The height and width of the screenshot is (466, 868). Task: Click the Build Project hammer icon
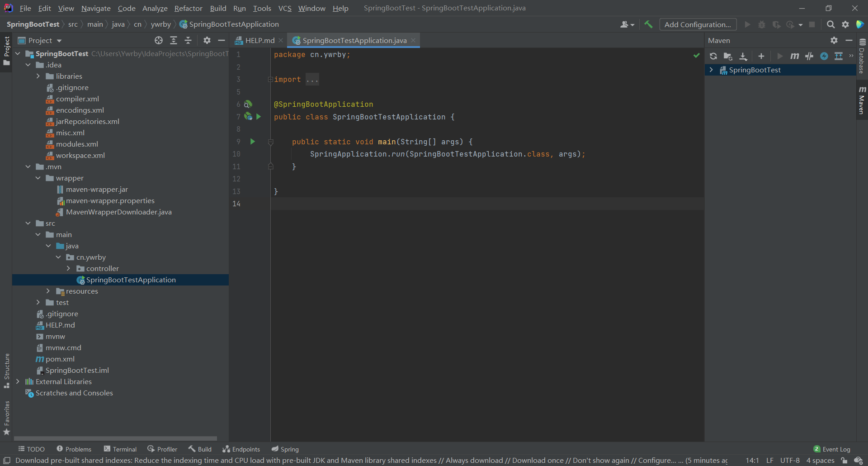[x=648, y=24]
